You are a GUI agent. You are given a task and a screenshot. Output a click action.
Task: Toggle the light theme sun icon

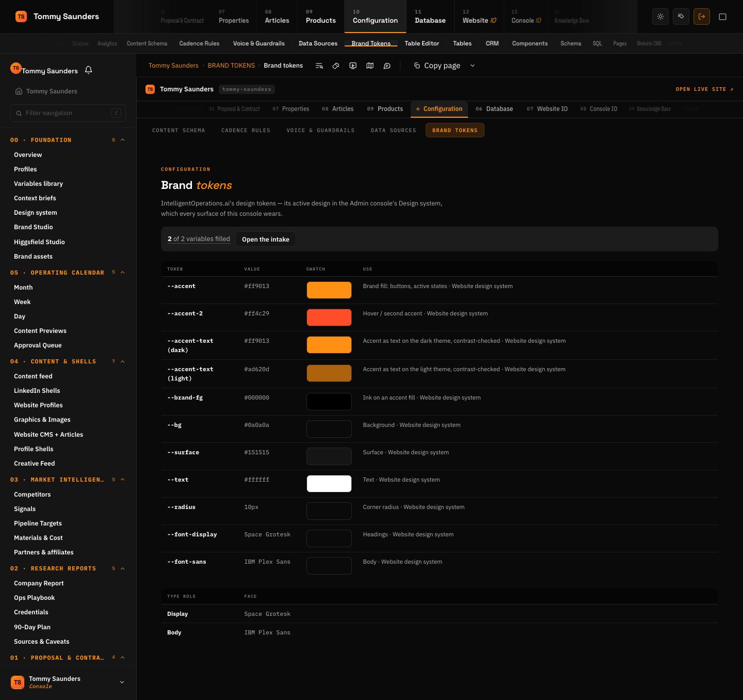tap(660, 17)
